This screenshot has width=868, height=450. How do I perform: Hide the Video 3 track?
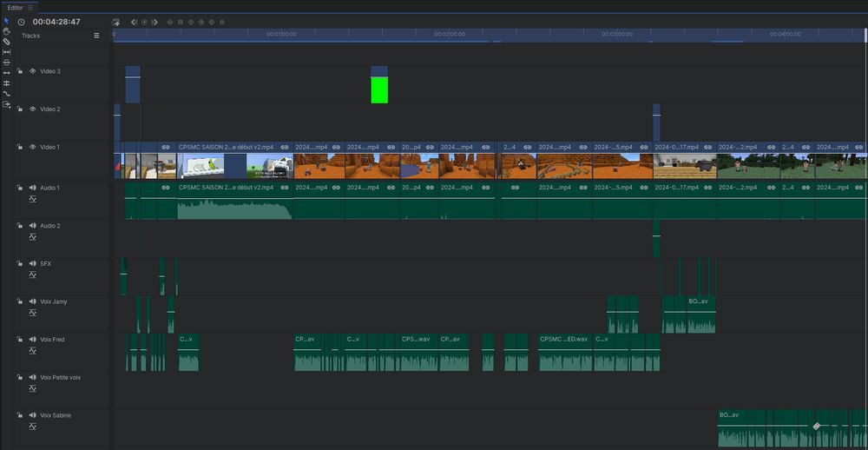point(33,71)
